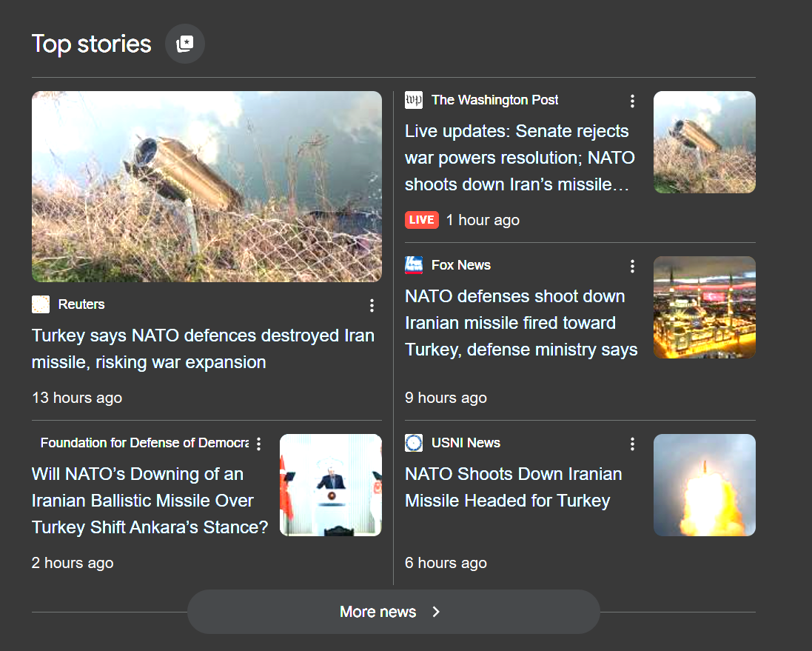The width and height of the screenshot is (812, 651).
Task: Click the Fox News logo icon
Action: [414, 265]
